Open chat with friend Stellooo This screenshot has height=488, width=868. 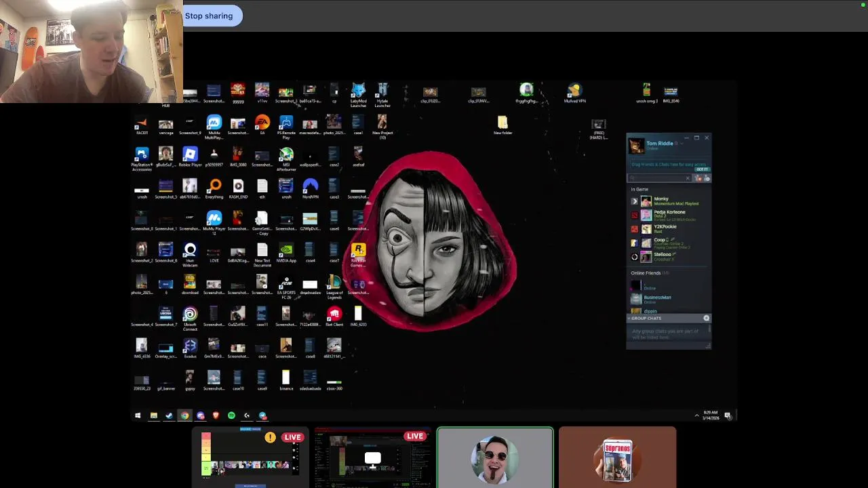[x=670, y=256]
